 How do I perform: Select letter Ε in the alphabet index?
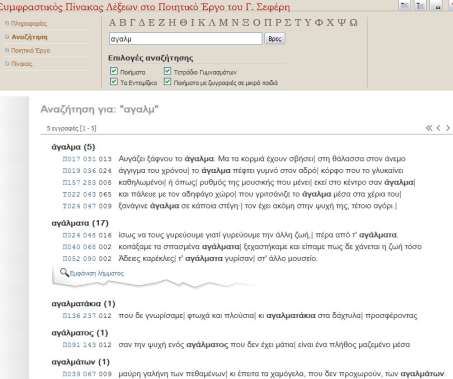tap(152, 23)
